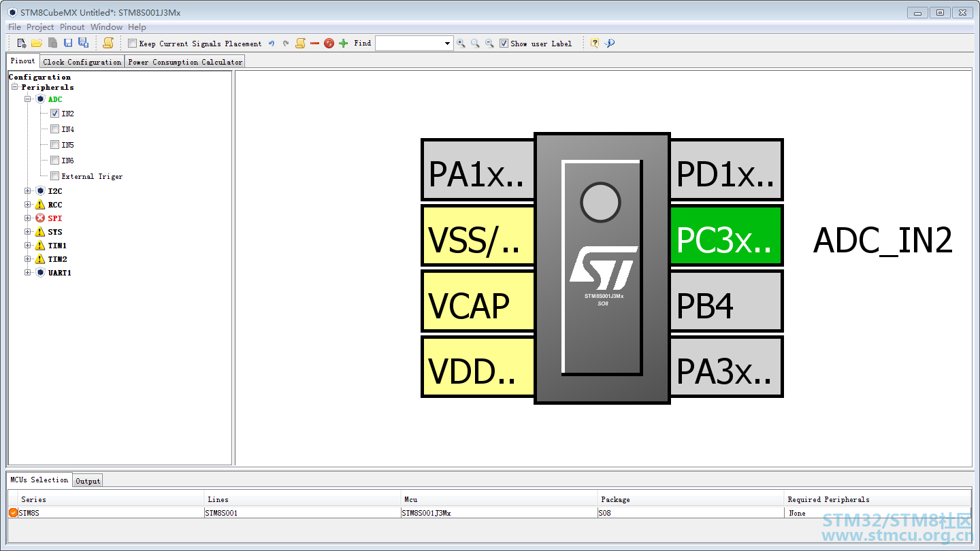The width and height of the screenshot is (980, 551).
Task: Check the ADC IN5 checkbox
Action: click(54, 145)
